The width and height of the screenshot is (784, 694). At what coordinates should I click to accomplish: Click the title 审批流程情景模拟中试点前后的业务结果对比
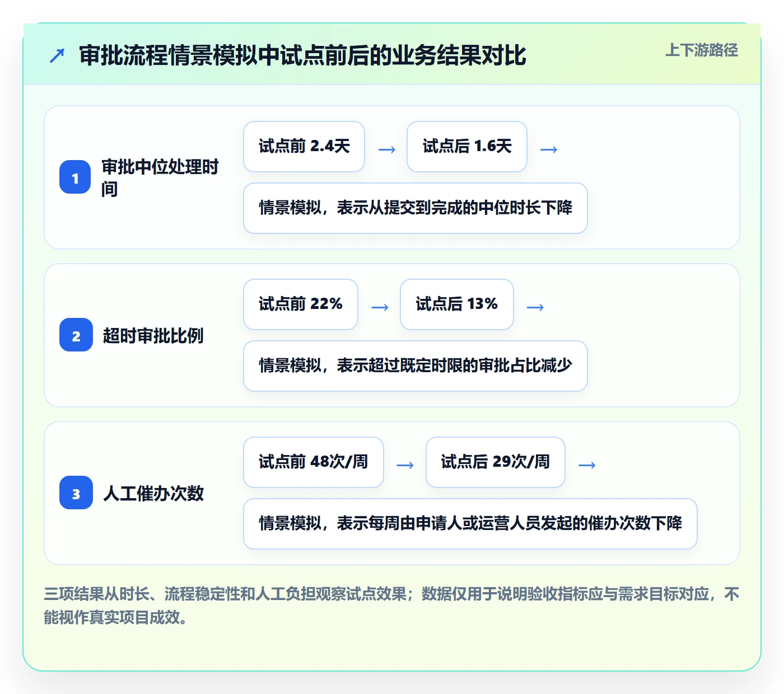point(303,55)
